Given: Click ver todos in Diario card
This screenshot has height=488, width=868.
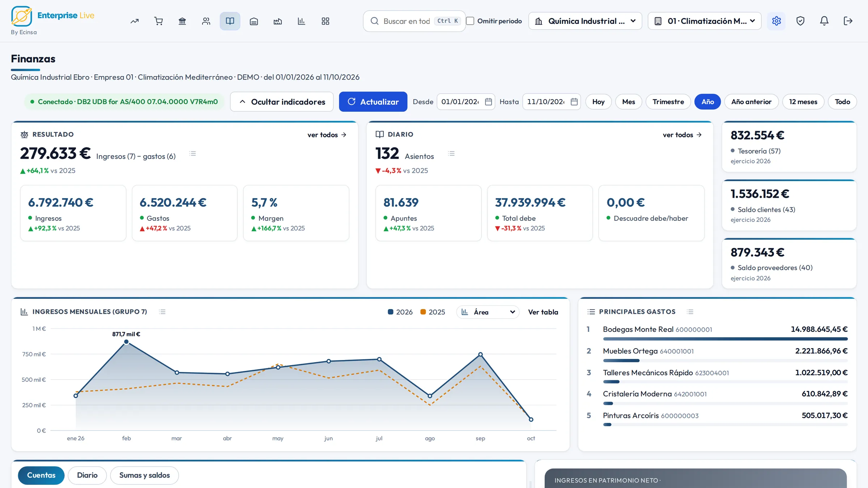Looking at the screenshot, I should (682, 135).
